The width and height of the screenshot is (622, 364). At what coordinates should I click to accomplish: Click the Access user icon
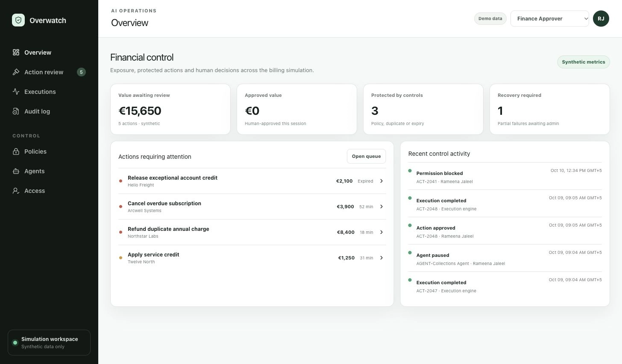click(16, 191)
